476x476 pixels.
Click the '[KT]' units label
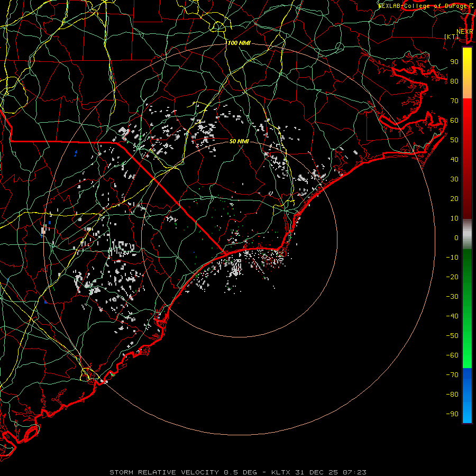coord(452,36)
